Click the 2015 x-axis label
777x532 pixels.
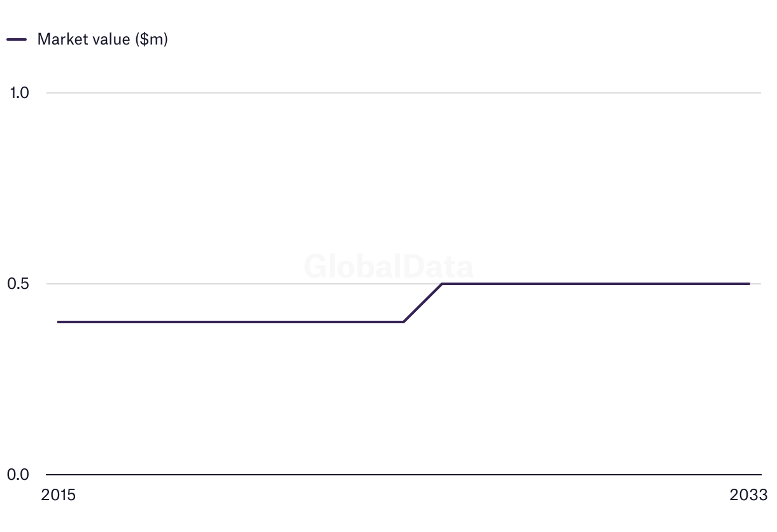(x=58, y=495)
